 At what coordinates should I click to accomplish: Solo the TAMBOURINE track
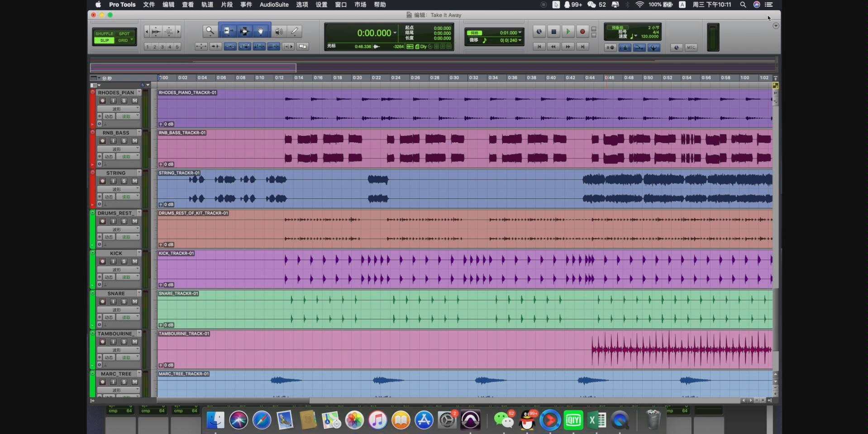pyautogui.click(x=124, y=342)
